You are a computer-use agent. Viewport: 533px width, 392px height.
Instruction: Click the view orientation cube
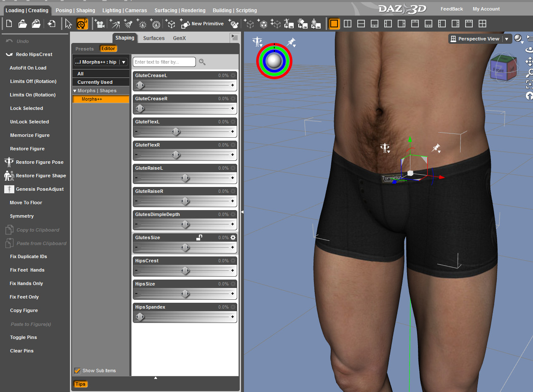click(503, 68)
